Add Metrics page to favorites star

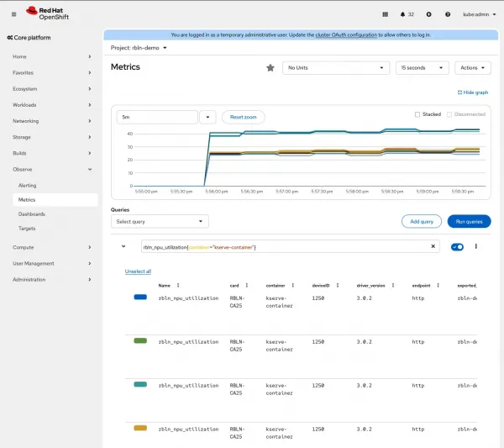[x=270, y=68]
